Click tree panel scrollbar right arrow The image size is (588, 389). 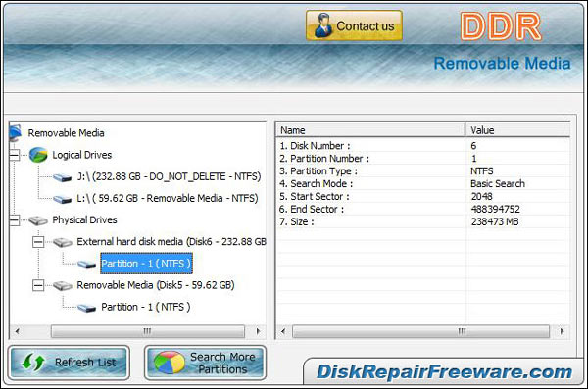(x=258, y=331)
